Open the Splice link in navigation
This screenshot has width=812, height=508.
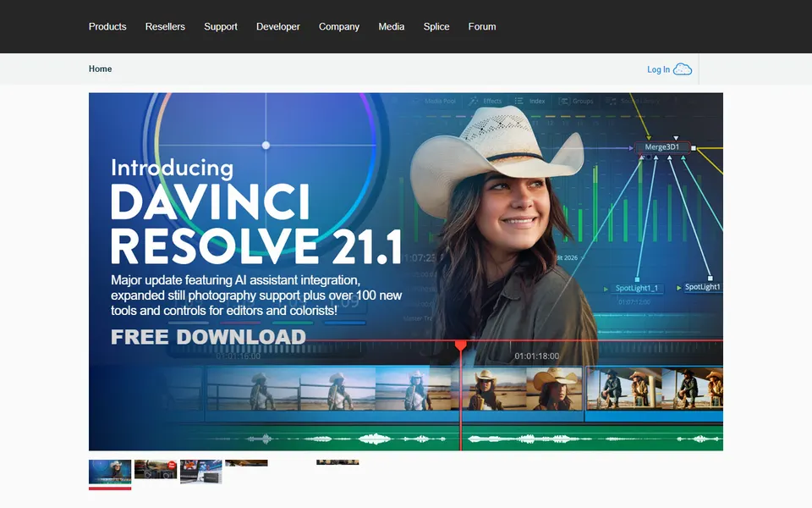pos(436,26)
